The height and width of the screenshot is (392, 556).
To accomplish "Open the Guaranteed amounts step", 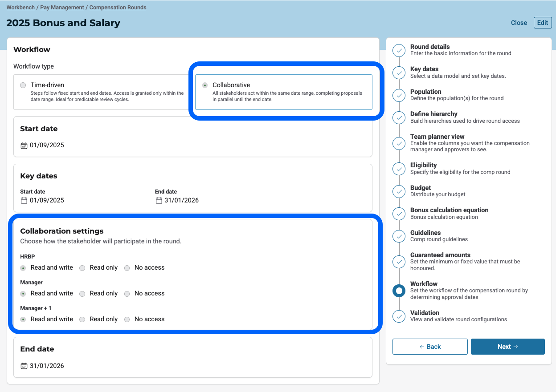I will pos(440,255).
